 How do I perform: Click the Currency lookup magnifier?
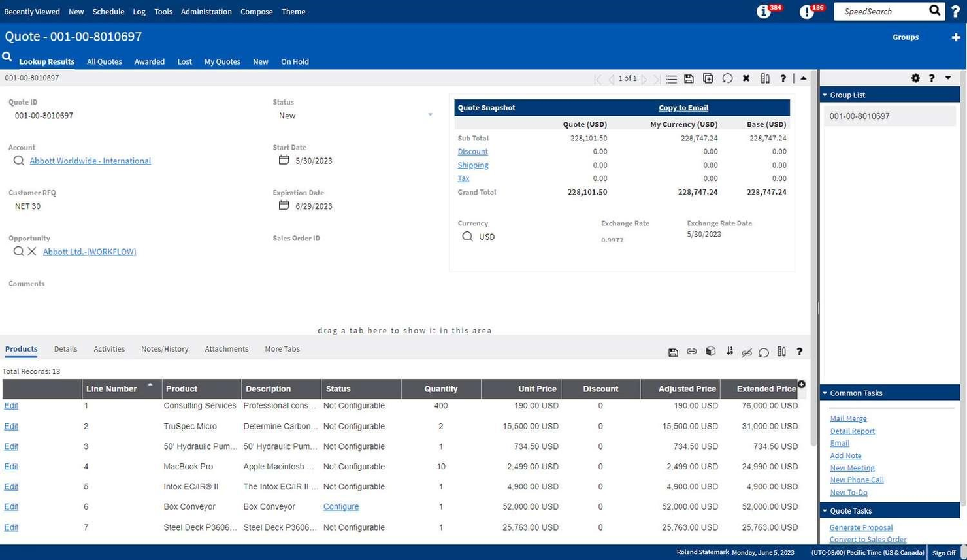click(x=467, y=237)
